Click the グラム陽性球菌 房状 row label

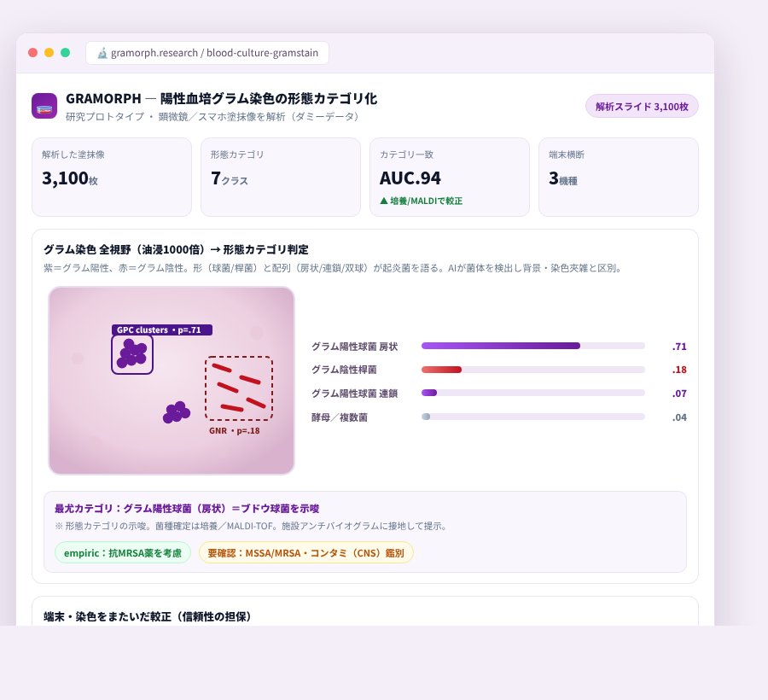point(355,347)
